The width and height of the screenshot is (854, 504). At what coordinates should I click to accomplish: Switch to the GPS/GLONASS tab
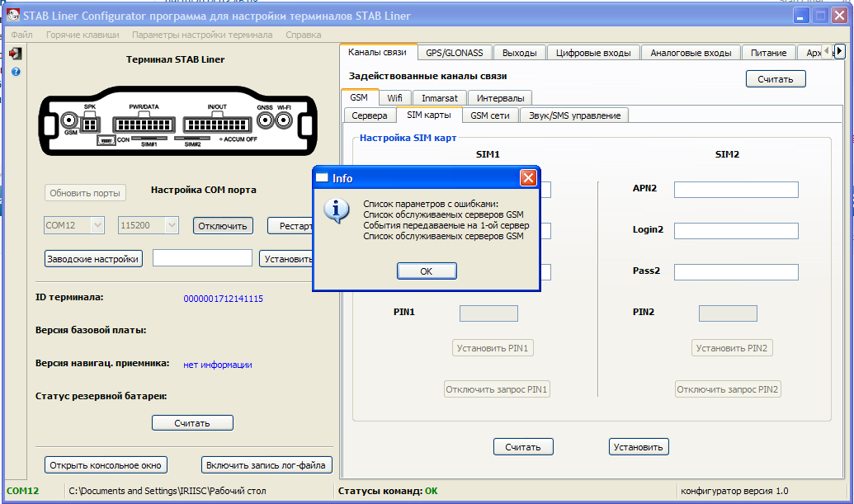[x=455, y=53]
